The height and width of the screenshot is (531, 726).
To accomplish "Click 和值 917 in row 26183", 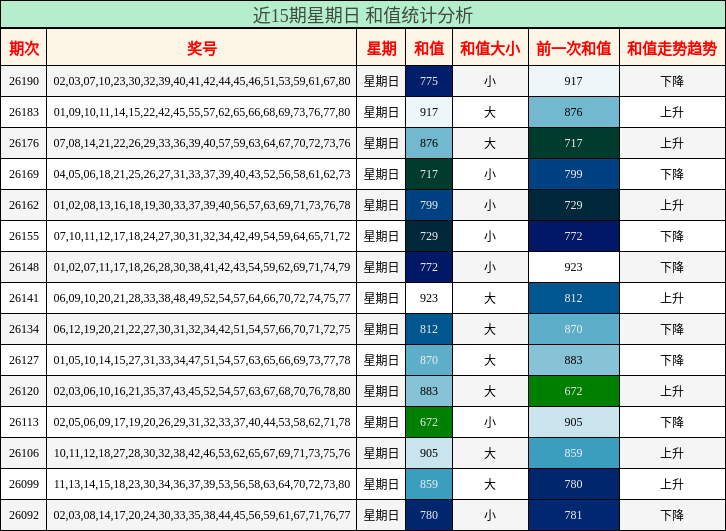I will [x=429, y=112].
